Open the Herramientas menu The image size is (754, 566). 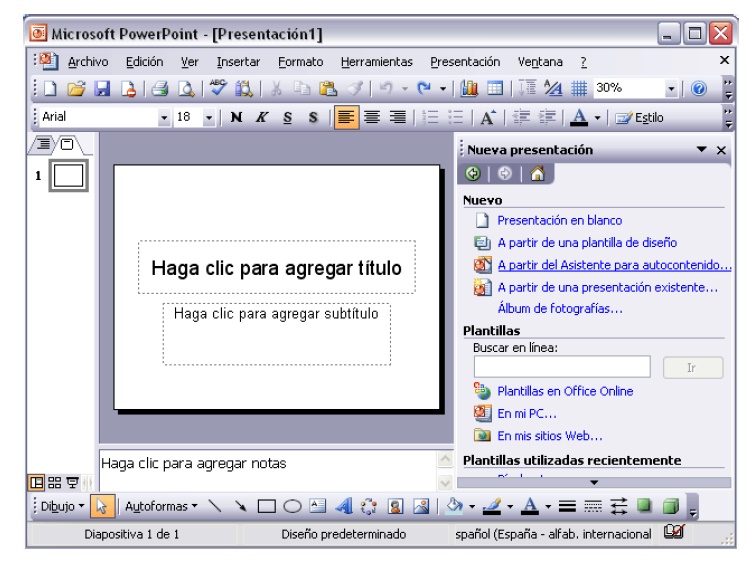pyautogui.click(x=377, y=62)
